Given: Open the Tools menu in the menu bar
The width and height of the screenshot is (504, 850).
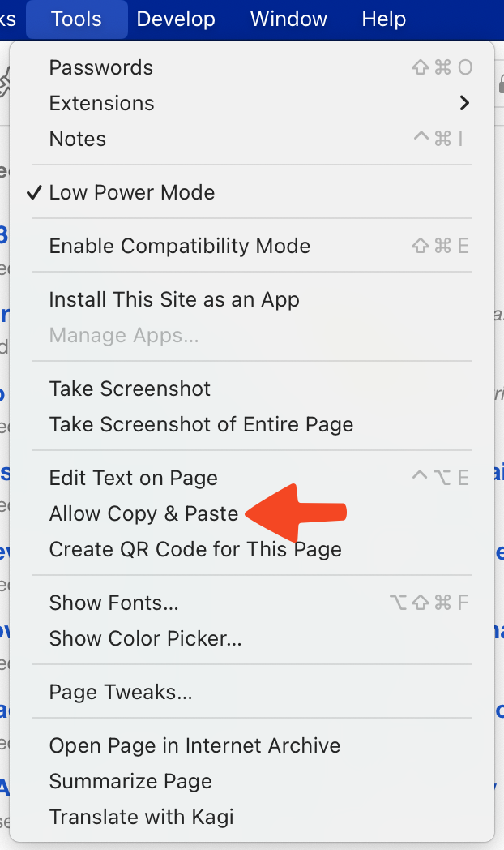Looking at the screenshot, I should (x=76, y=19).
